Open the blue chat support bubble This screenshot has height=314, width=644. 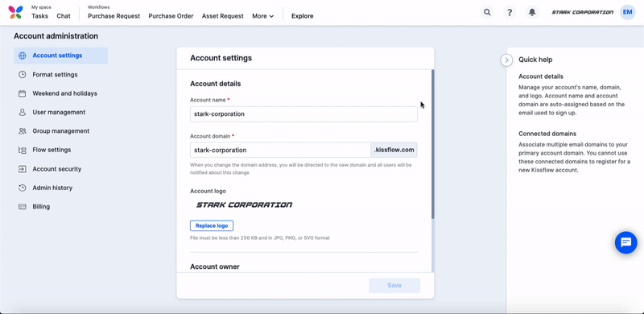point(626,242)
